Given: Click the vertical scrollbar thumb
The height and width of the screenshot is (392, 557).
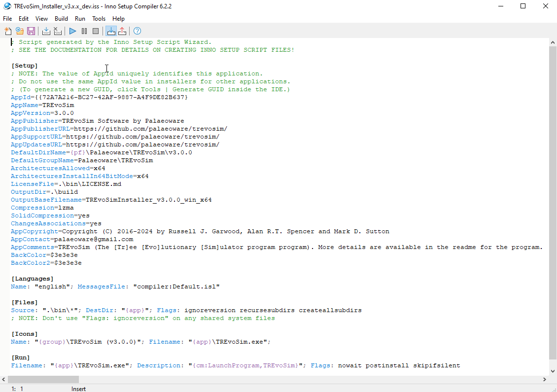Looking at the screenshot, I should (553, 203).
